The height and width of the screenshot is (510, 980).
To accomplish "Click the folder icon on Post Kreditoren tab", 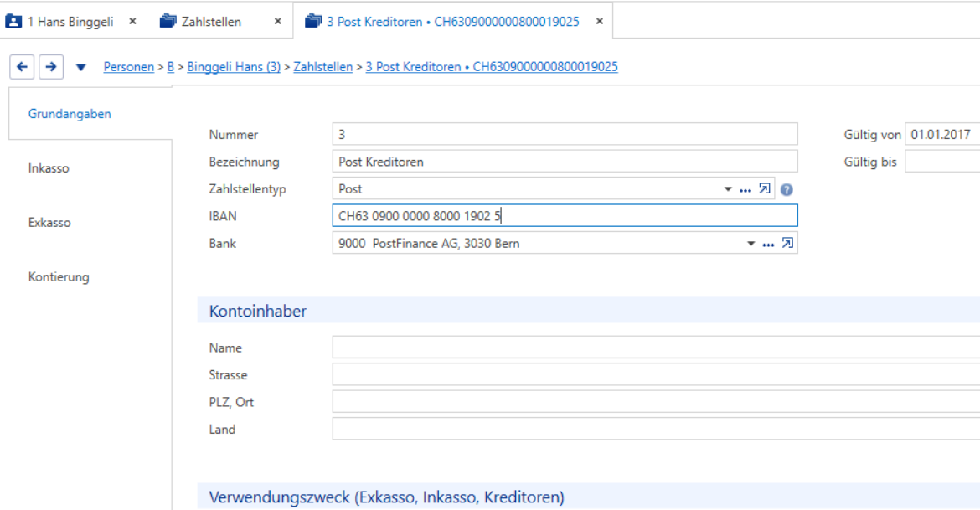I will 313,21.
